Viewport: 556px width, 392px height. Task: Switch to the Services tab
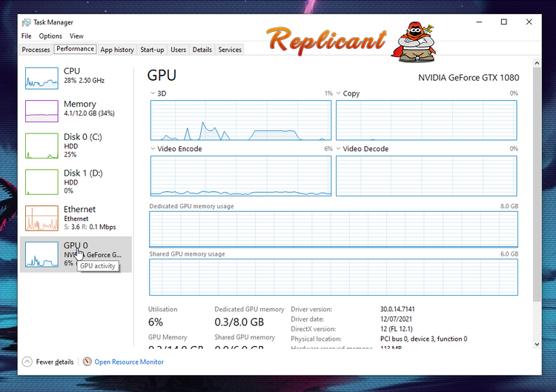pyautogui.click(x=230, y=50)
